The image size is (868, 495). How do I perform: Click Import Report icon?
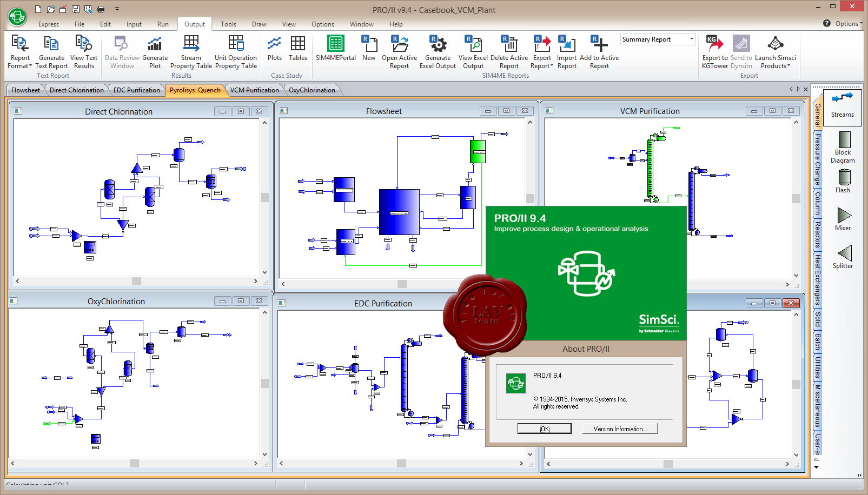567,52
